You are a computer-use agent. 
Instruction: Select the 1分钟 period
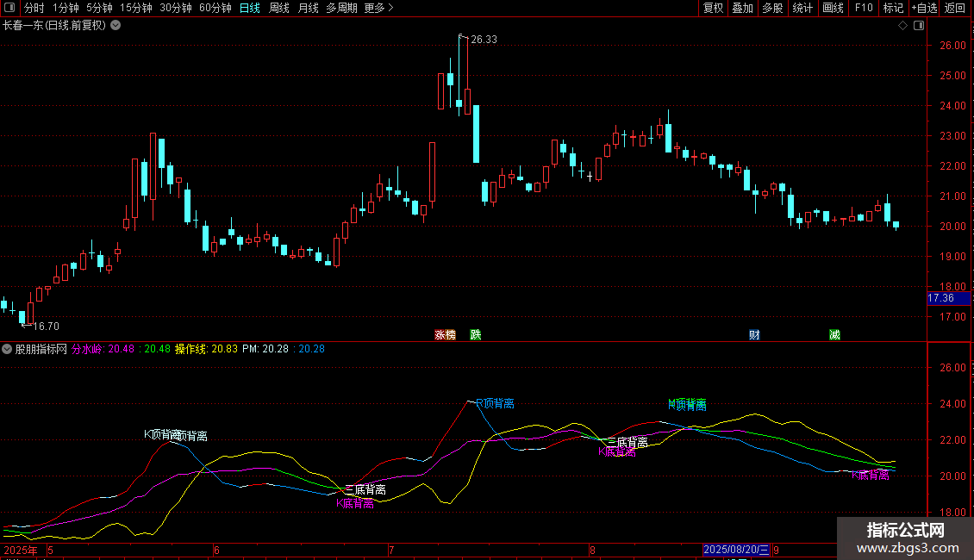66,8
